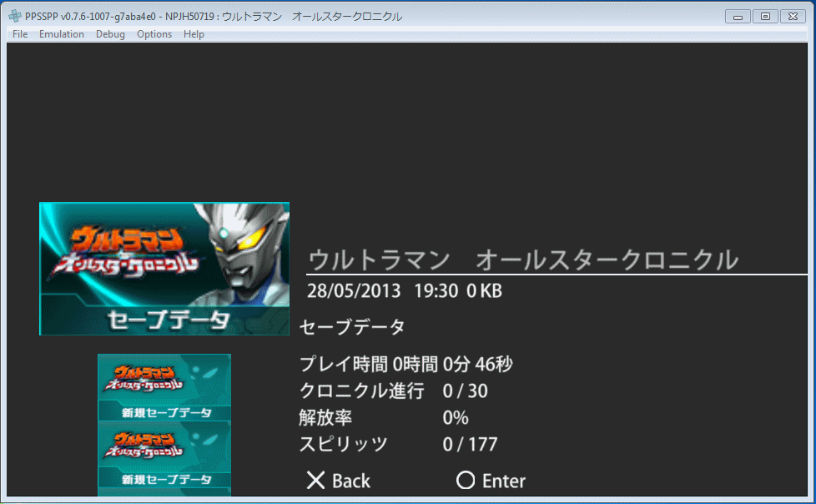Click the 解放率 0% line
816x504 pixels.
click(x=384, y=417)
